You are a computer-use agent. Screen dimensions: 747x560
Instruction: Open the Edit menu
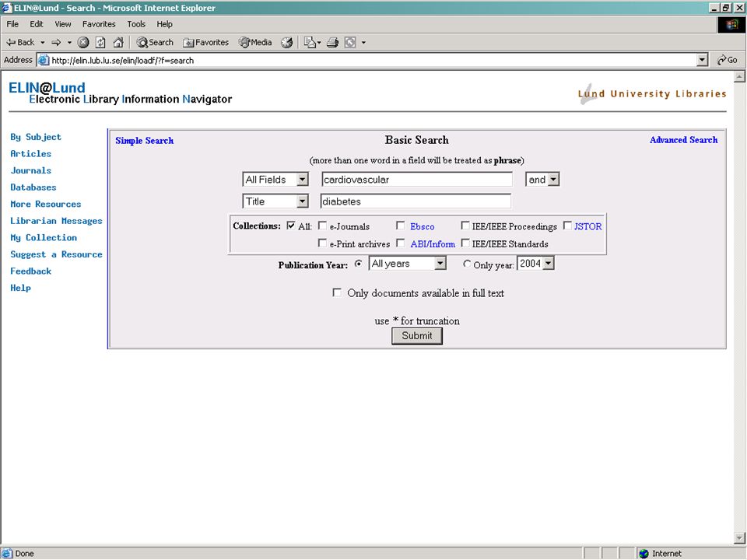(x=37, y=24)
